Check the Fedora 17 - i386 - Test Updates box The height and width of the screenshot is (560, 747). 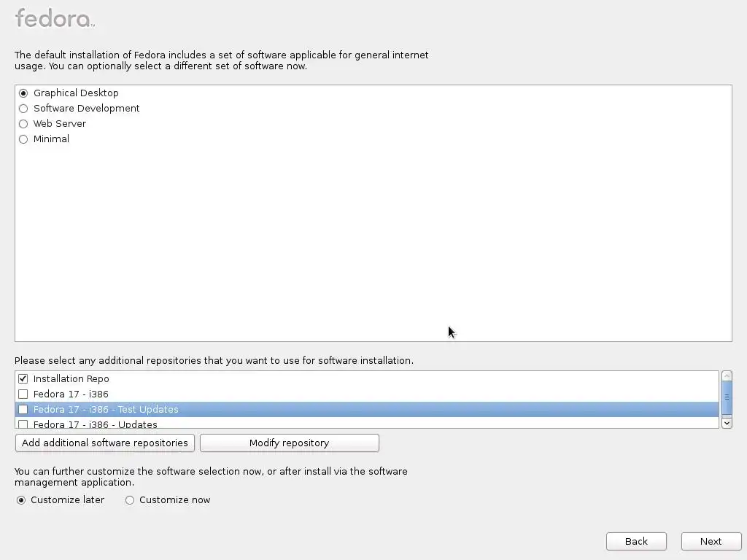pos(23,410)
